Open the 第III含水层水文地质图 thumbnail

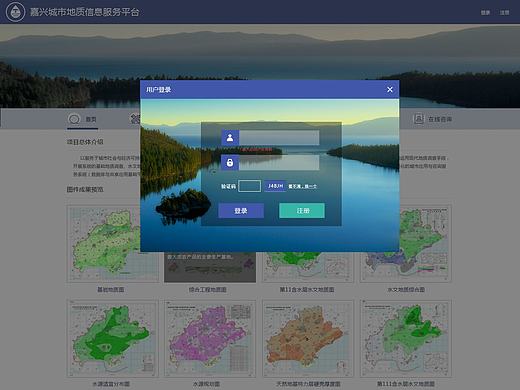(406, 338)
